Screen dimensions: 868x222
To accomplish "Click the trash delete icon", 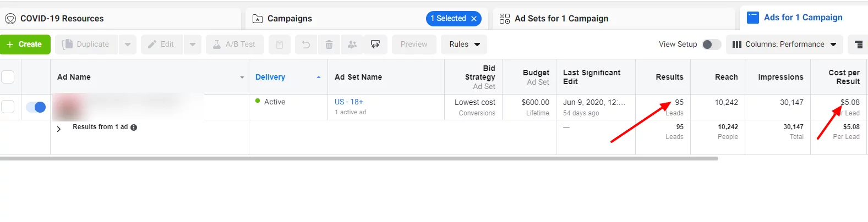I will [329, 45].
